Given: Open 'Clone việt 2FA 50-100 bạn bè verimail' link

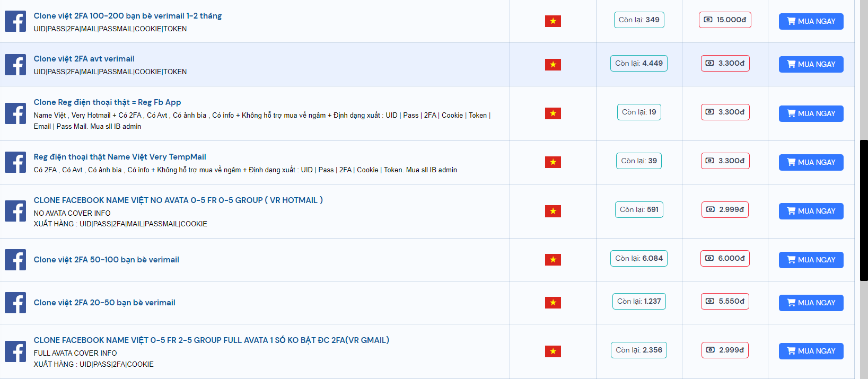Looking at the screenshot, I should coord(107,260).
